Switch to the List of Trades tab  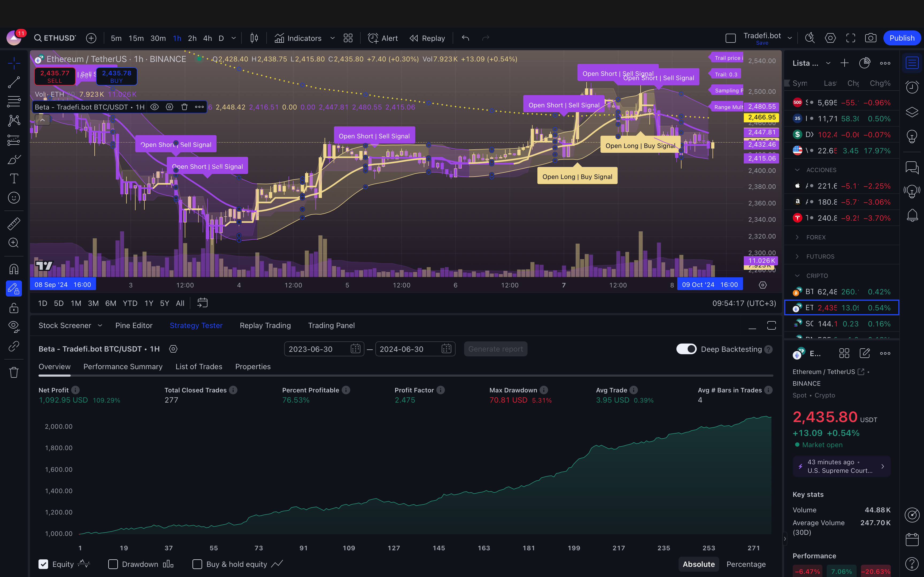coord(199,366)
